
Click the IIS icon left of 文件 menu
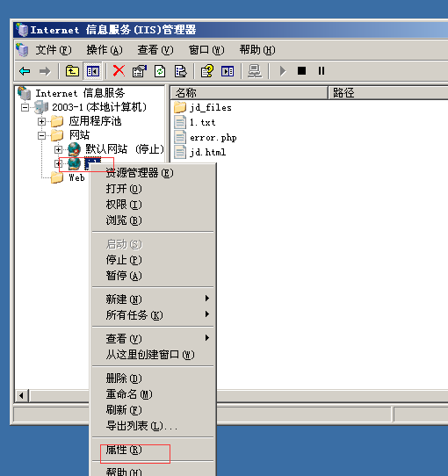[22, 49]
